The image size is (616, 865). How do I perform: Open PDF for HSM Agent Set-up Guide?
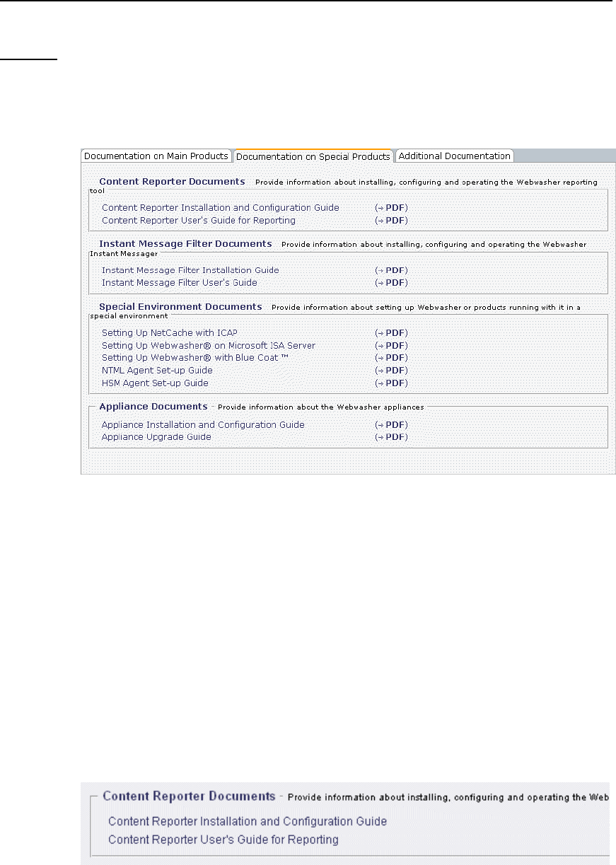tap(391, 383)
